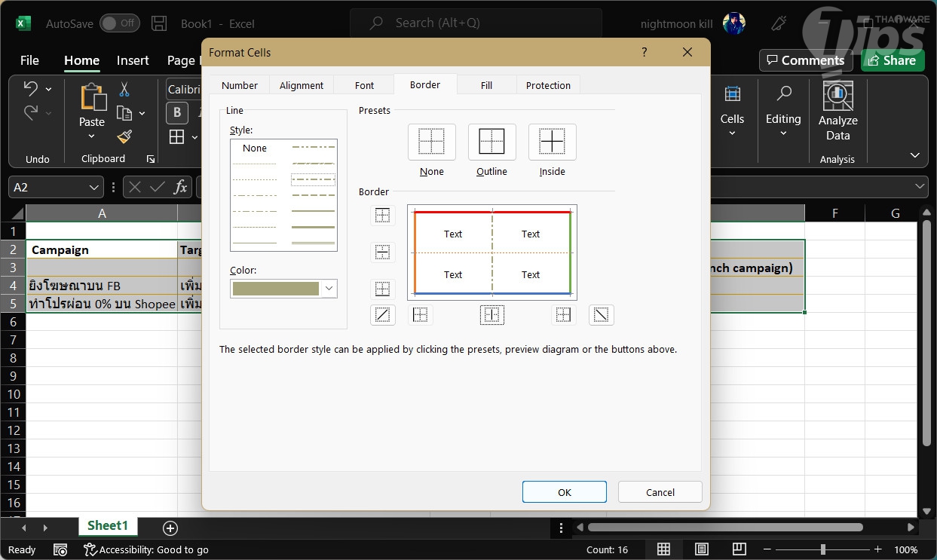Viewport: 937px width, 560px height.
Task: Switch to the Fill tab
Action: click(x=486, y=85)
